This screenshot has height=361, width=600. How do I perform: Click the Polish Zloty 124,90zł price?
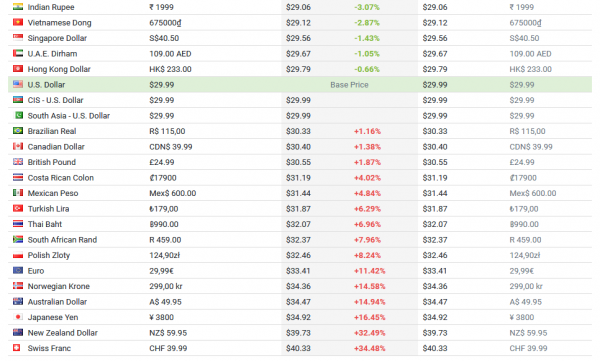click(x=165, y=255)
